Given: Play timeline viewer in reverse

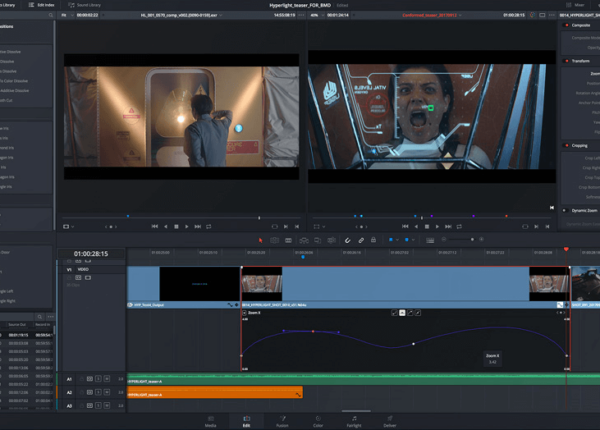Looking at the screenshot, I should click(416, 226).
